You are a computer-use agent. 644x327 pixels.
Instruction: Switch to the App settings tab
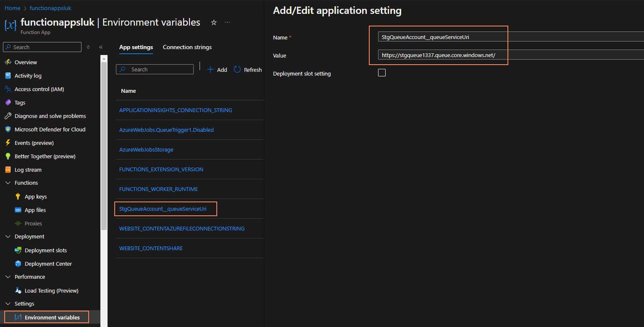[136, 47]
